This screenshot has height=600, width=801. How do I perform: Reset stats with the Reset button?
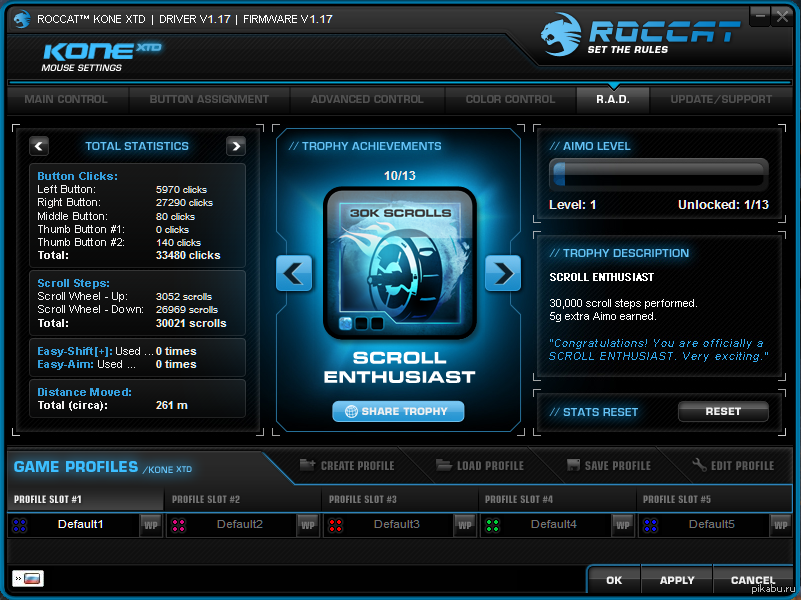pos(723,411)
